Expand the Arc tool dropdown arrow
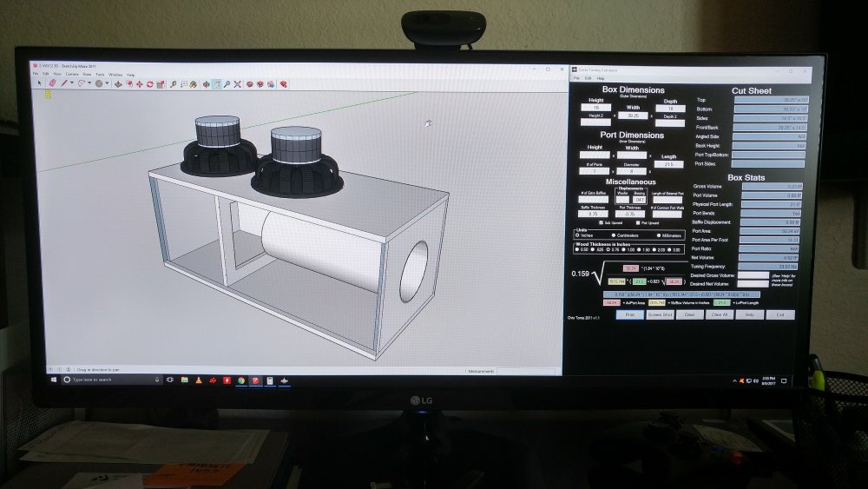This screenshot has height=489, width=868. click(89, 83)
